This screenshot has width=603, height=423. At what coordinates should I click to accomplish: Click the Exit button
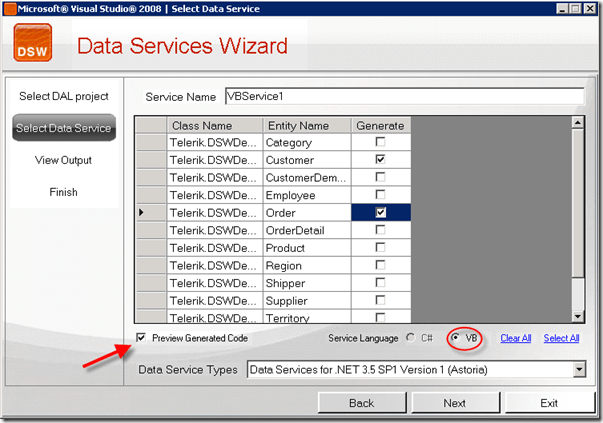click(550, 403)
